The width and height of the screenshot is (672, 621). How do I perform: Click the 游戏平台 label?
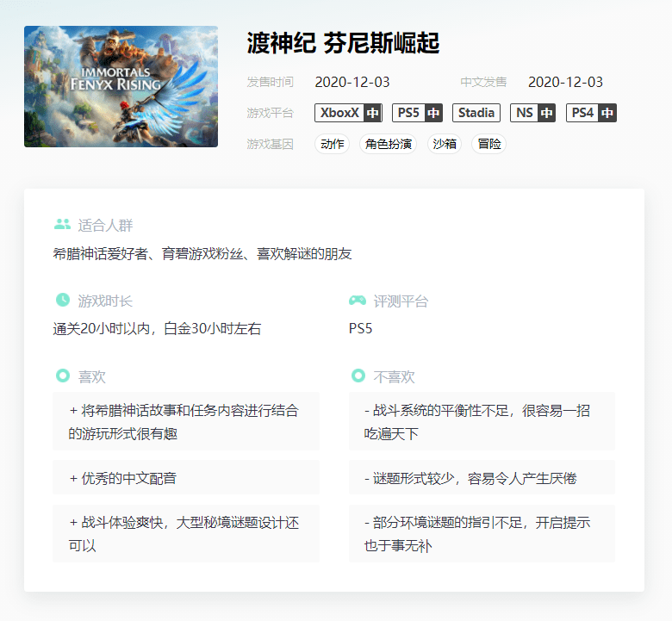pos(270,113)
